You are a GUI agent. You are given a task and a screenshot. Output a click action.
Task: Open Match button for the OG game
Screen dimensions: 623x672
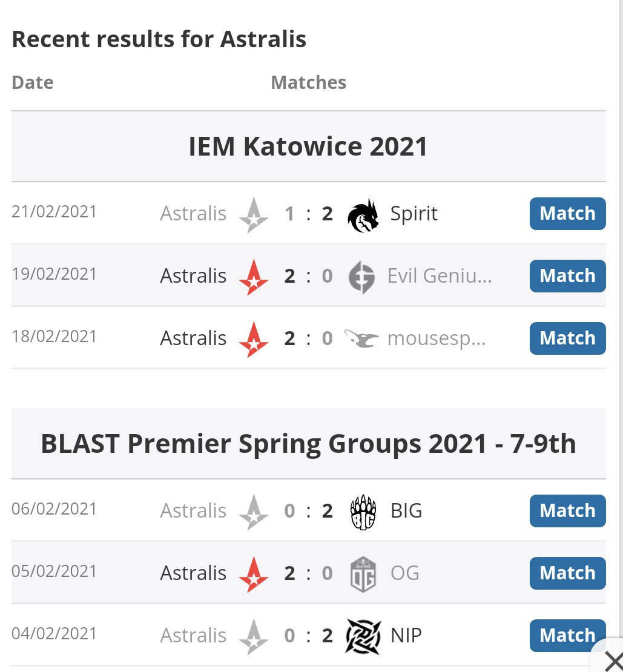coord(567,573)
